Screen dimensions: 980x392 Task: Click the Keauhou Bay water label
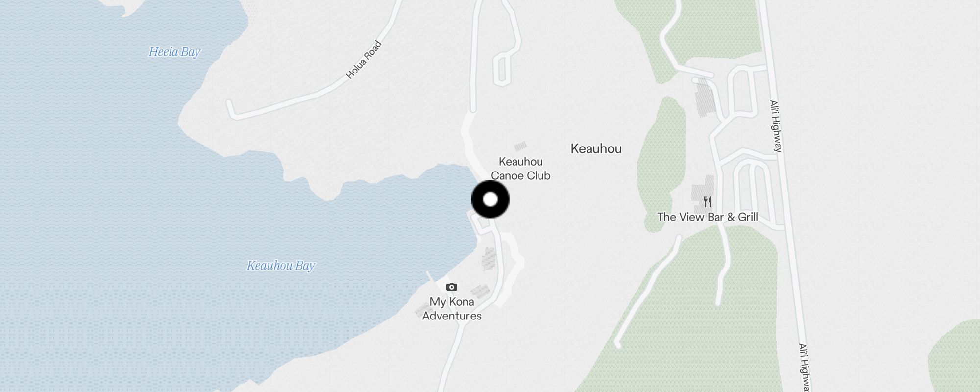281,266
